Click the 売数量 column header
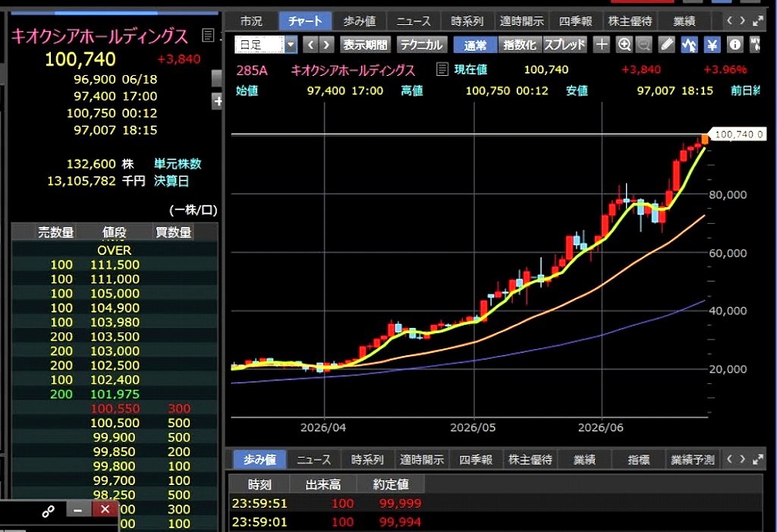The height and width of the screenshot is (532, 777). pos(56,232)
